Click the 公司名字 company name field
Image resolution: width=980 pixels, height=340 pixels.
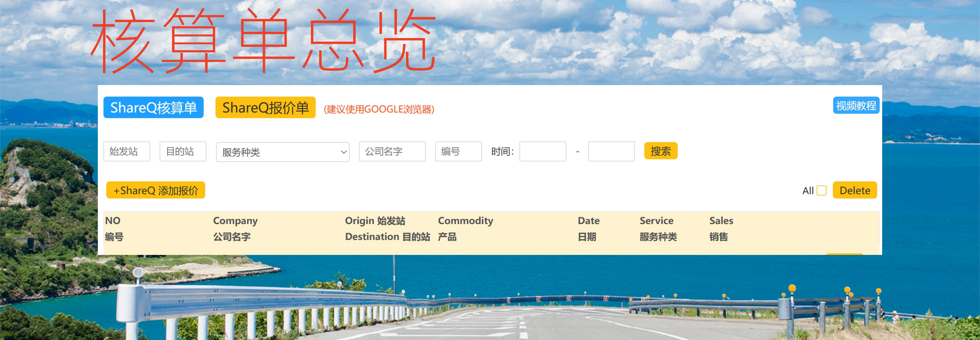click(392, 152)
